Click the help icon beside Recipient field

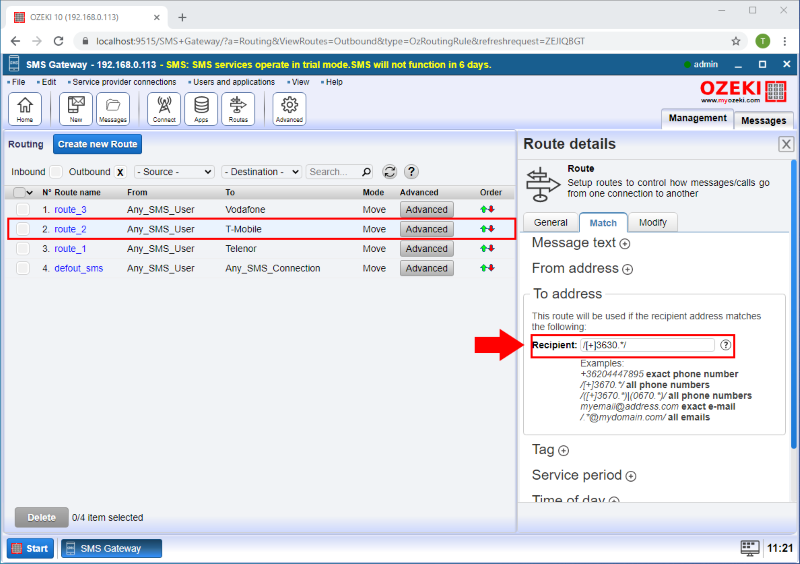pyautogui.click(x=725, y=345)
